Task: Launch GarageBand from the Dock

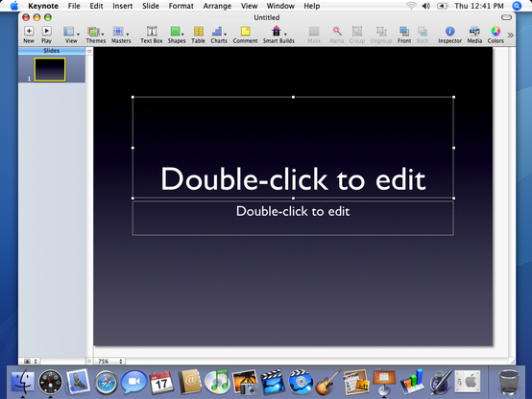Action: pos(328,382)
